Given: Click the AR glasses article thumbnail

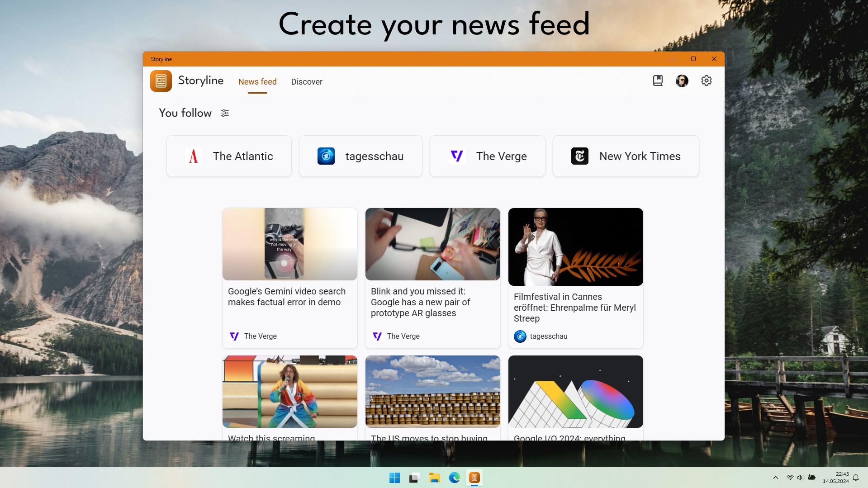Looking at the screenshot, I should [x=433, y=244].
